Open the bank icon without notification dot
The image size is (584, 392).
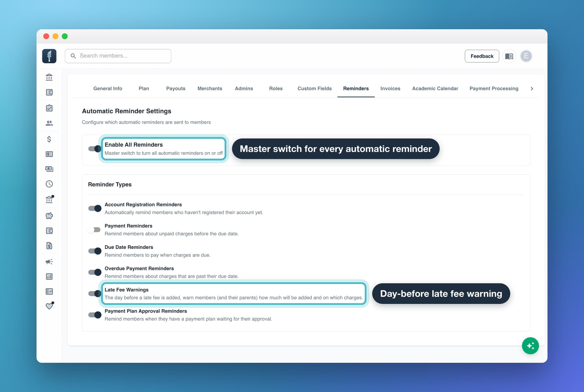pyautogui.click(x=49, y=77)
